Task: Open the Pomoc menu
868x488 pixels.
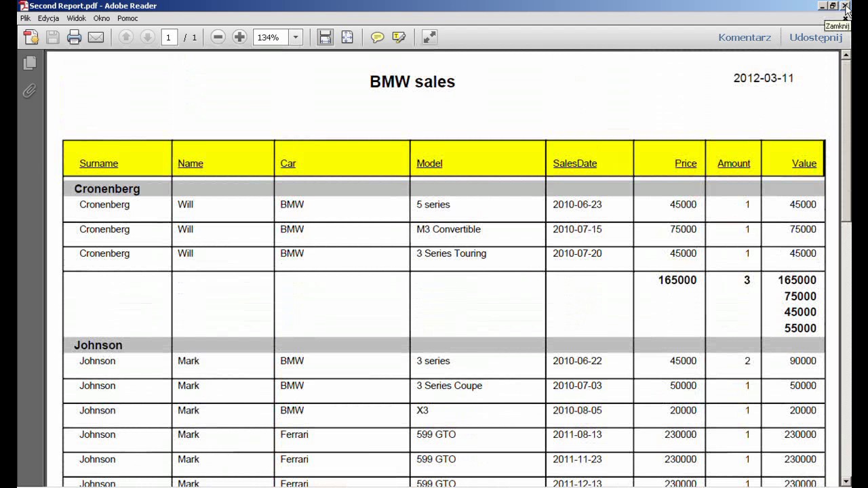Action: 127,18
